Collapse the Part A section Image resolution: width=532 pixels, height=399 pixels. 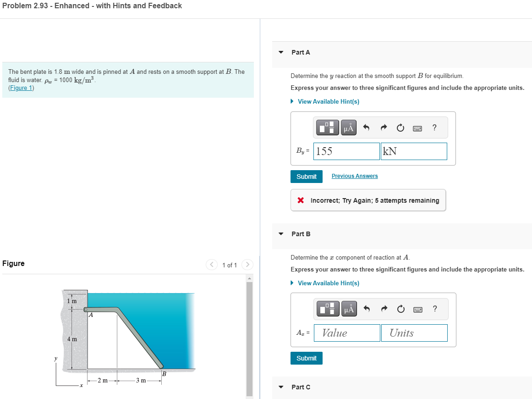point(280,52)
